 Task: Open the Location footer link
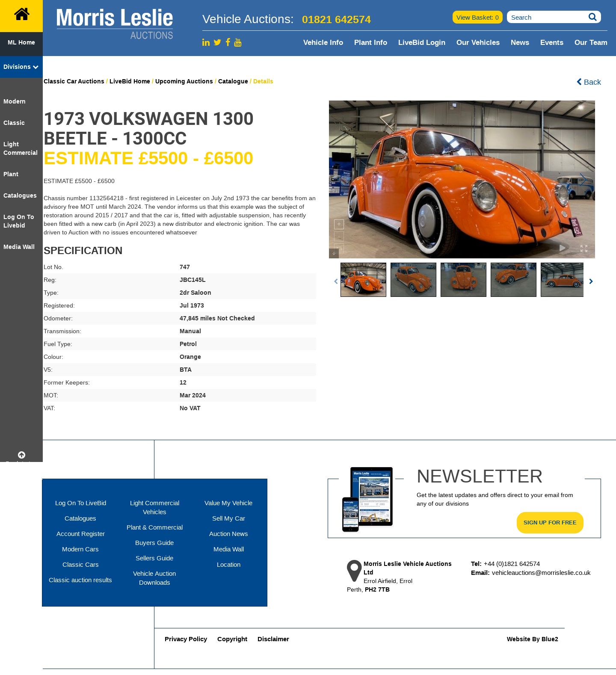(228, 565)
